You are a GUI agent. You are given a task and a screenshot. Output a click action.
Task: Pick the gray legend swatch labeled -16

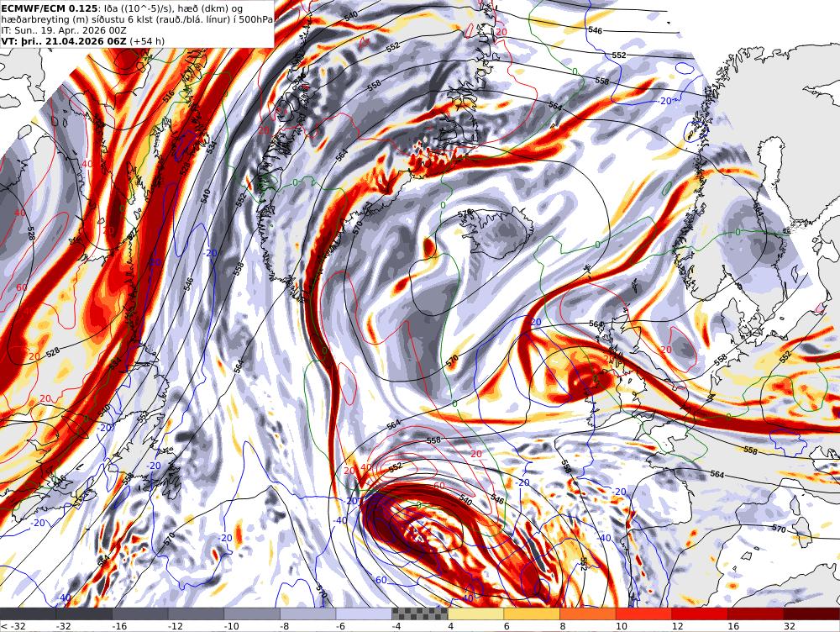(x=140, y=614)
